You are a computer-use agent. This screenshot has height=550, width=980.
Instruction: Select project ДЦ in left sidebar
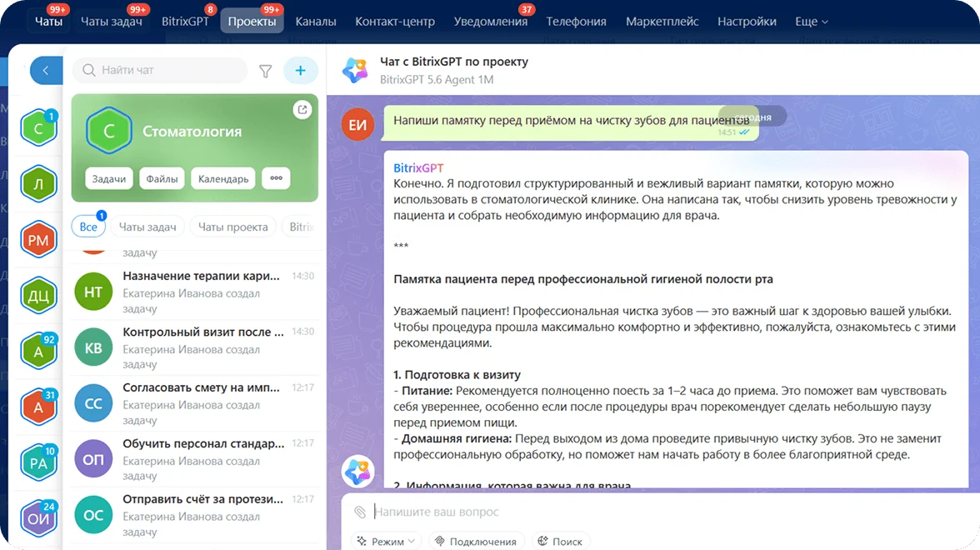coord(38,296)
